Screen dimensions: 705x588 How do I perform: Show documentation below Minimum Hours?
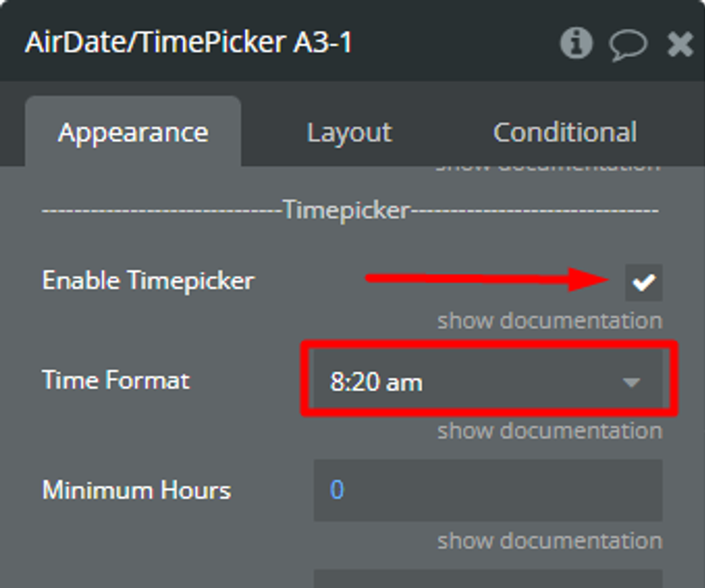(549, 541)
